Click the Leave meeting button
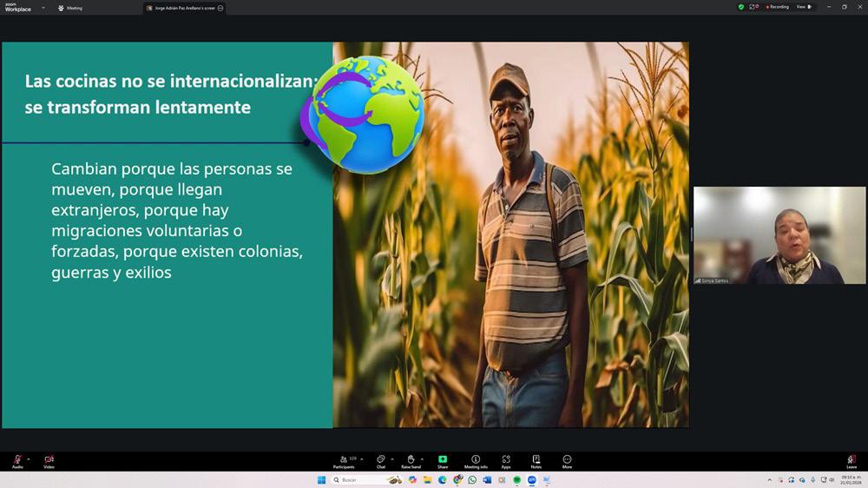This screenshot has height=488, width=868. pyautogui.click(x=852, y=461)
